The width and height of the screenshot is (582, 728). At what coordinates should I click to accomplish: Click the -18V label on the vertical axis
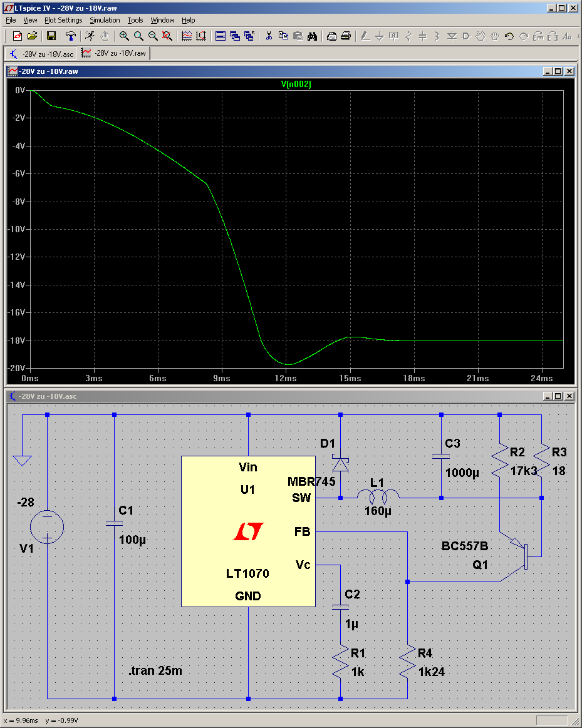[16, 341]
